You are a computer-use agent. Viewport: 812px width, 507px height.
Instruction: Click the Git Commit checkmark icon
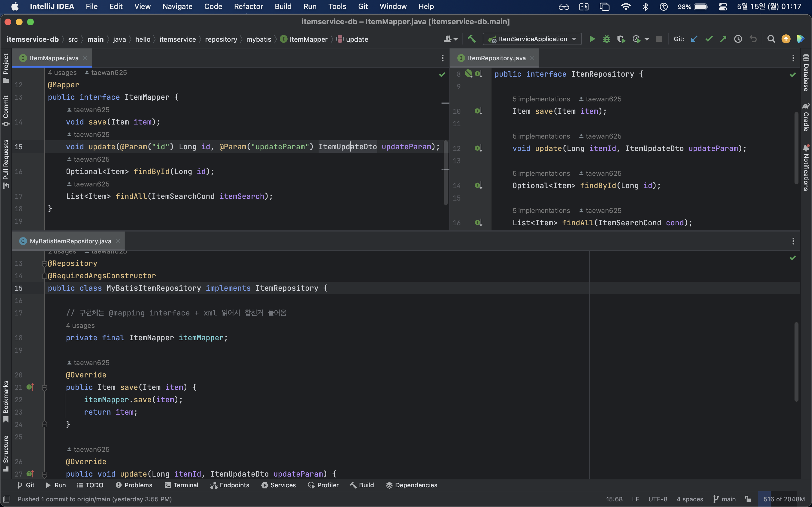709,39
